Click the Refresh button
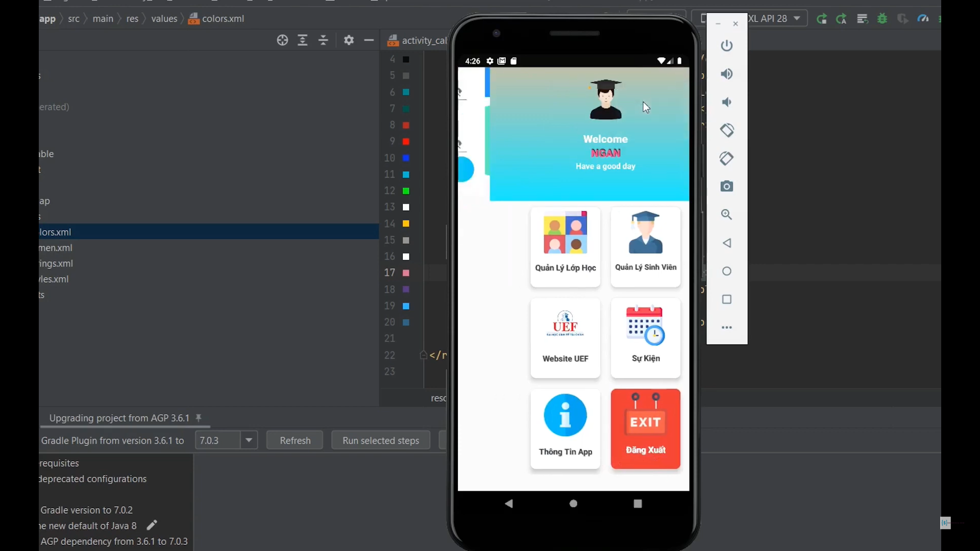Screen dimensions: 980x551 tap(295, 440)
